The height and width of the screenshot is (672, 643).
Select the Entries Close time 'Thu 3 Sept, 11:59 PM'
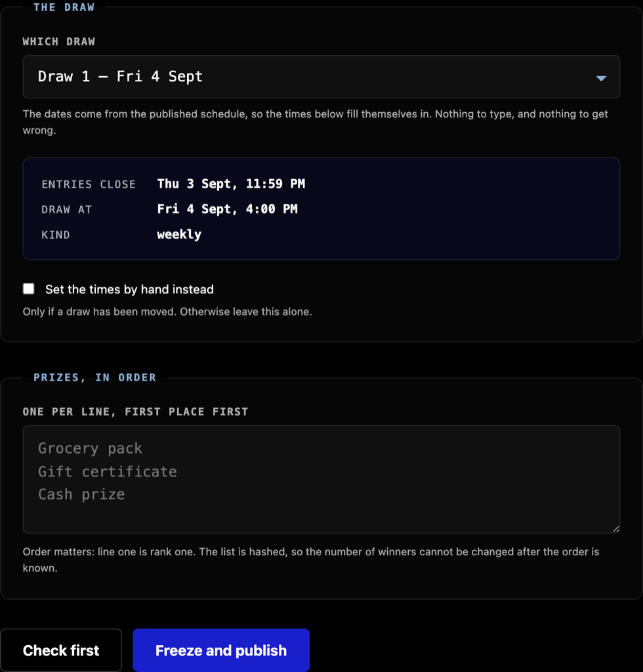tap(231, 184)
